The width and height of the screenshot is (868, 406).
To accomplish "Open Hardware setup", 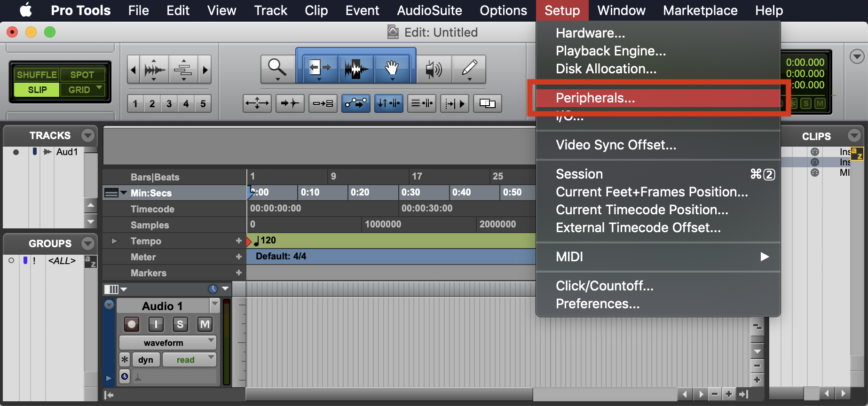I will (658, 33).
